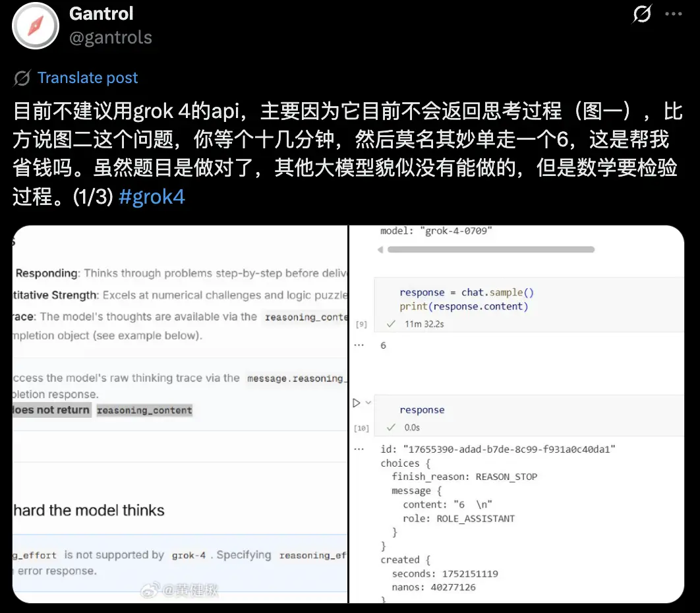Click the chat.sample() code cell
This screenshot has width=700, height=613.
(527, 299)
